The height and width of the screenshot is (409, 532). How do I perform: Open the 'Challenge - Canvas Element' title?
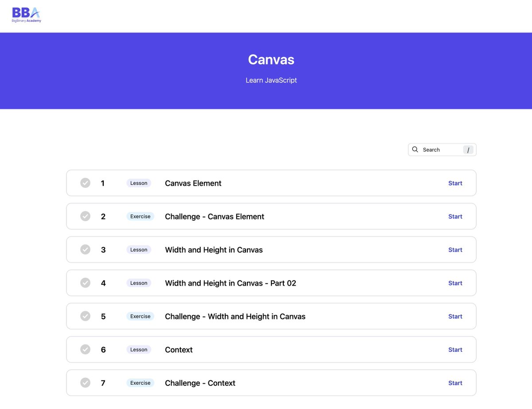tap(215, 216)
